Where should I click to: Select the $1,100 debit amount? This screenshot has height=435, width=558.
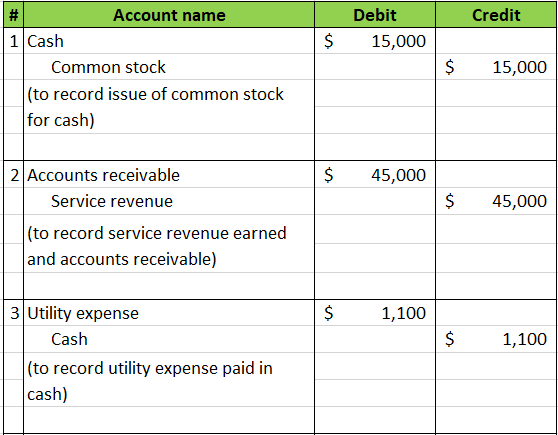tap(375, 313)
